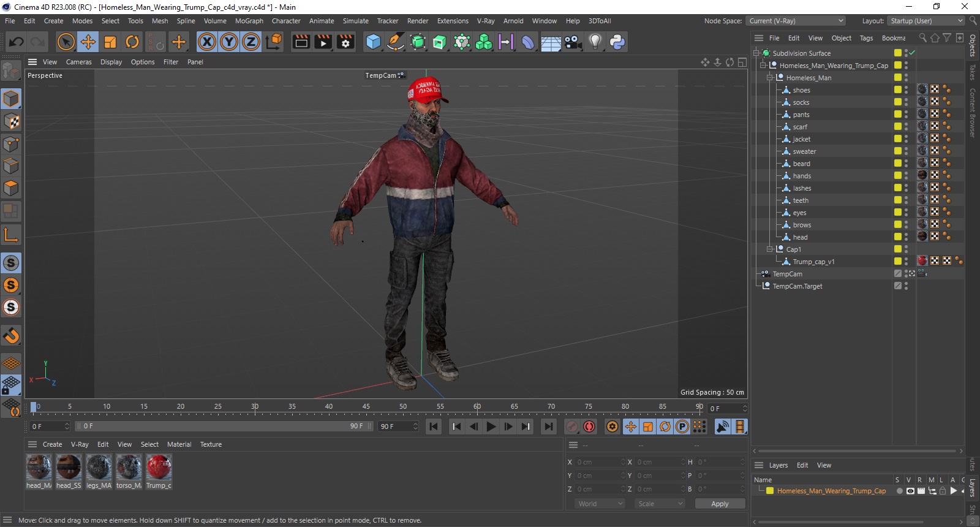Viewport: 980px width, 527px height.
Task: Click frame 45 on timeline ruler
Action: [x=366, y=408]
